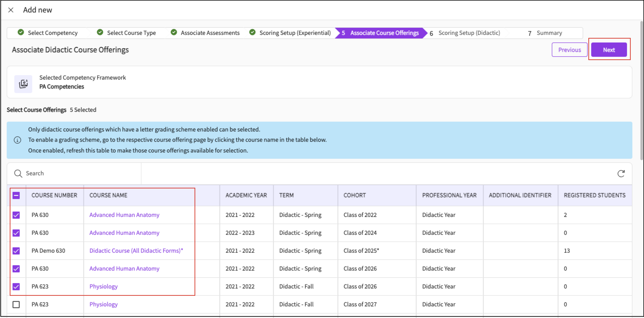The image size is (644, 318).
Task: Click the search magnifier icon
Action: [18, 173]
